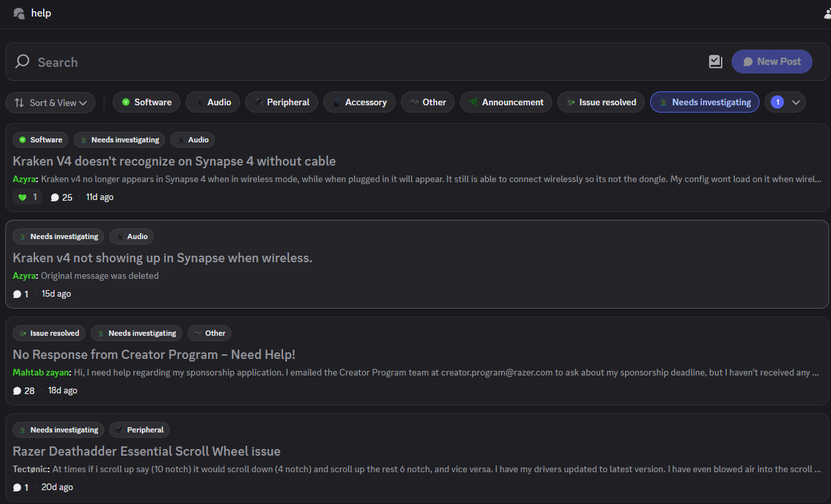Filter posts by Accessory tag
Image resolution: width=831 pixels, height=504 pixels.
click(x=359, y=102)
